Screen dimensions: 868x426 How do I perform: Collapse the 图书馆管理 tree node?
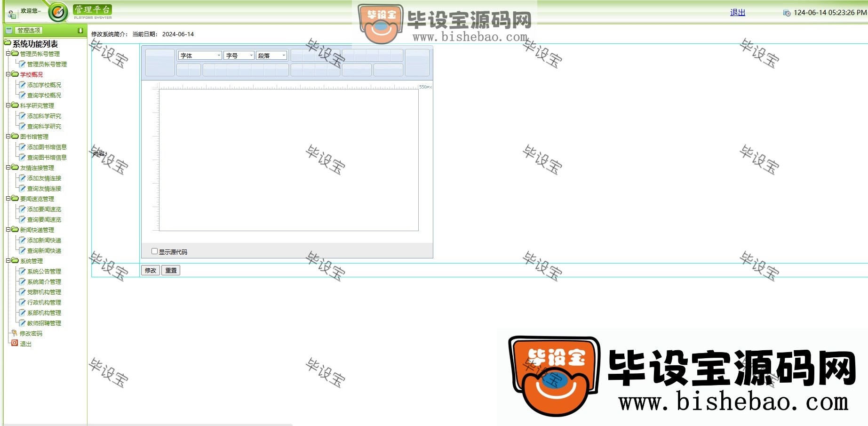point(8,136)
